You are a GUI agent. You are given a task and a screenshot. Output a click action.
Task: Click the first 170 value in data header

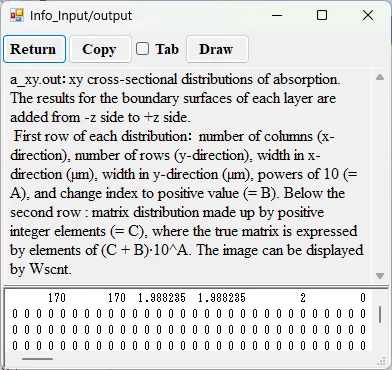(57, 297)
